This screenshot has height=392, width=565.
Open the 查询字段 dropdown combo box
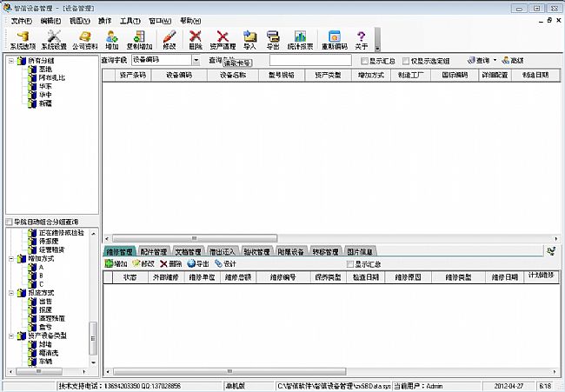click(x=196, y=61)
